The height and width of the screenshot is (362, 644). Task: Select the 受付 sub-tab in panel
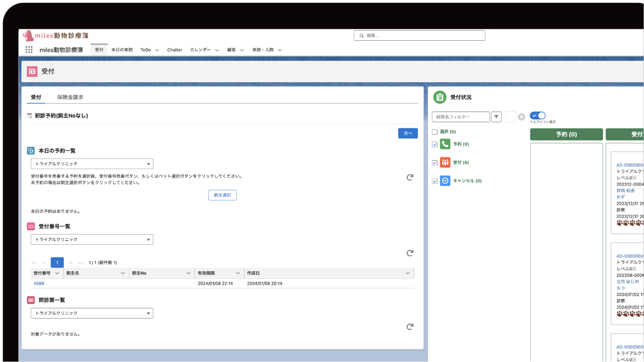coord(36,97)
